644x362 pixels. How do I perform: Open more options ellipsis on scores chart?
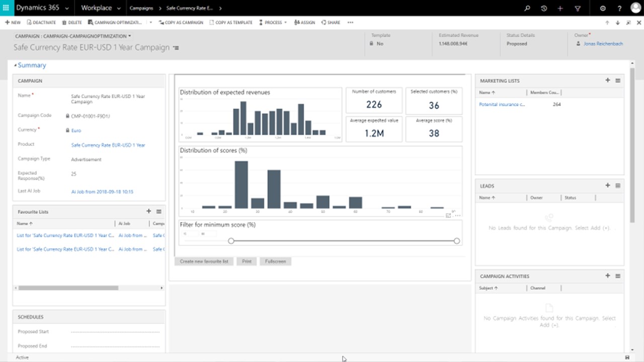tap(457, 216)
